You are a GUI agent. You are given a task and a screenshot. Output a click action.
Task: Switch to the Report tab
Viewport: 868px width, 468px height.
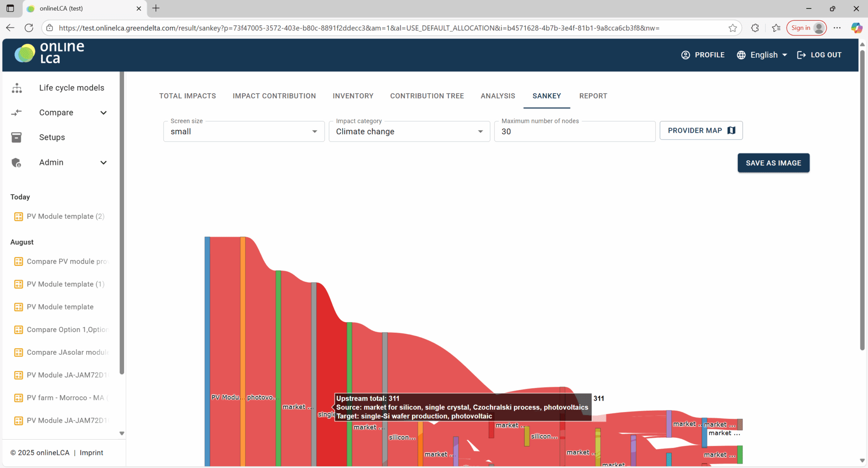point(593,96)
